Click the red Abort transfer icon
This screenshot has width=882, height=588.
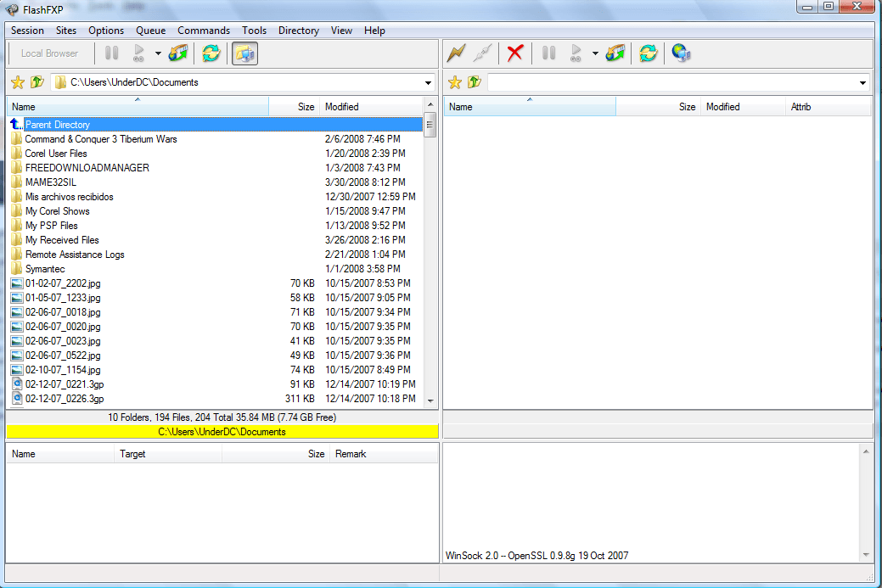coord(515,52)
